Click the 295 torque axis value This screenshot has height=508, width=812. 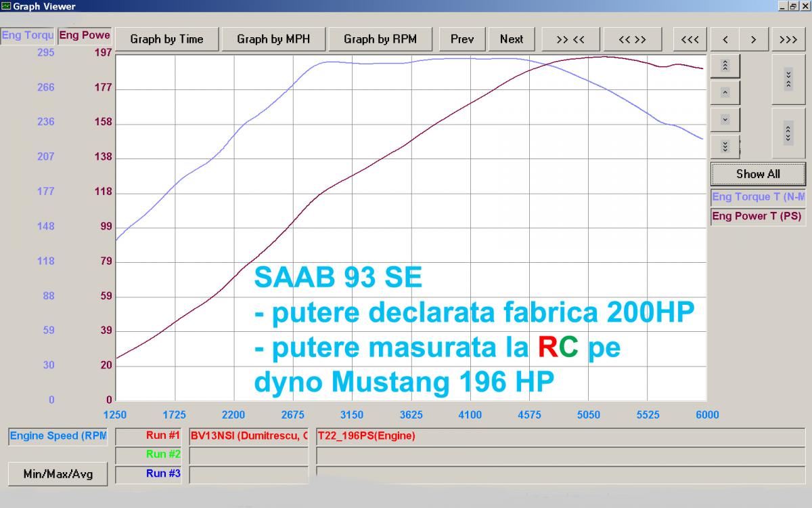[46, 53]
